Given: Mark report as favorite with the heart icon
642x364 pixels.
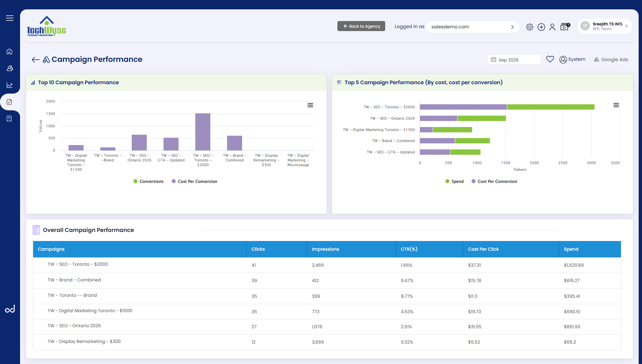Looking at the screenshot, I should [x=550, y=59].
